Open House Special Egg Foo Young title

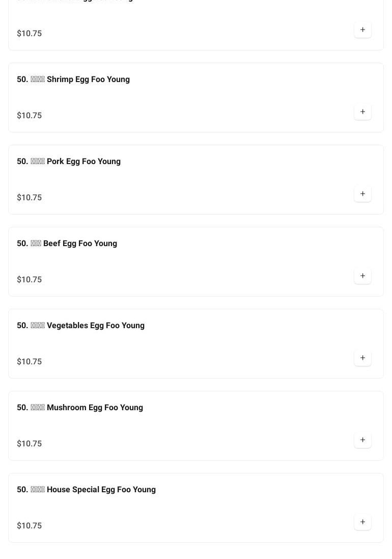coord(86,490)
